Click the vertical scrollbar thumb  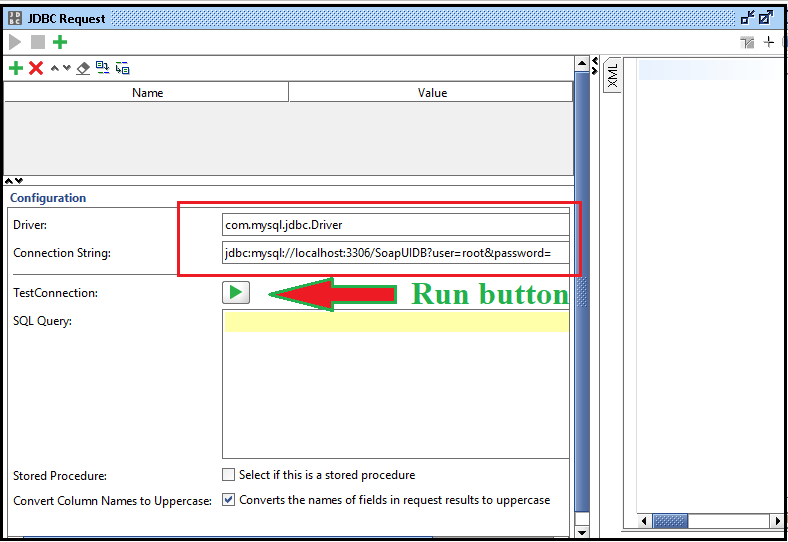(x=582, y=292)
